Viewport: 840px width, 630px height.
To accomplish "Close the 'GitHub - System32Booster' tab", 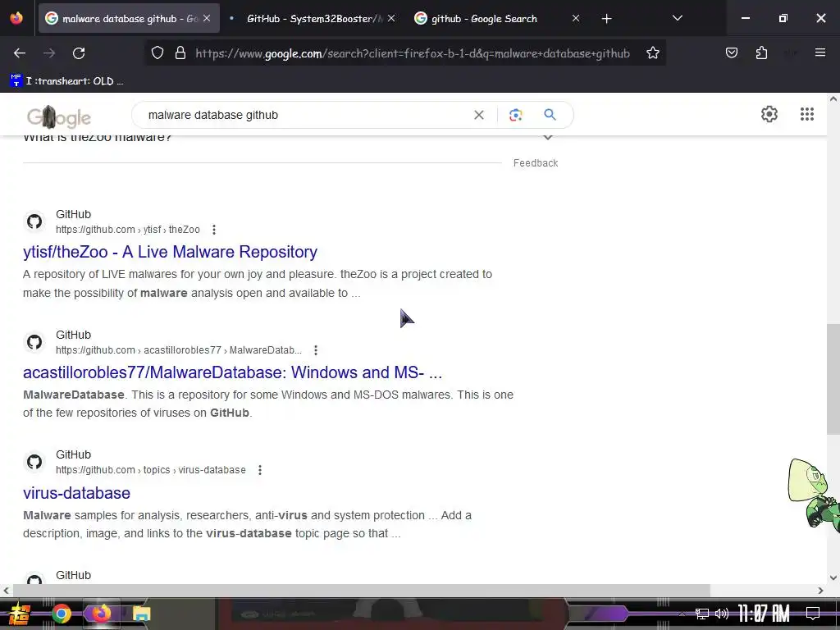I will tap(391, 18).
